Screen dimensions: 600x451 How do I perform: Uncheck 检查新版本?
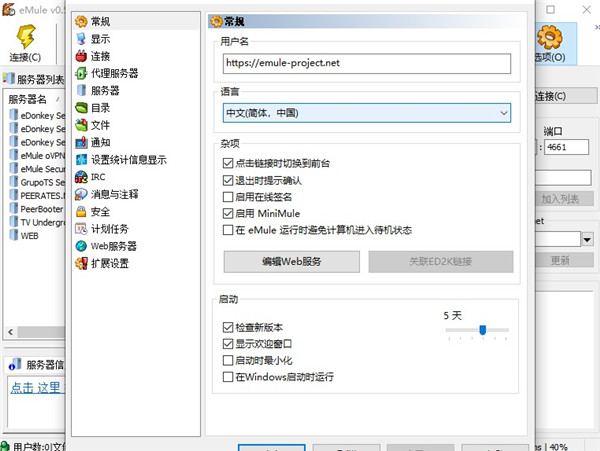(x=228, y=327)
